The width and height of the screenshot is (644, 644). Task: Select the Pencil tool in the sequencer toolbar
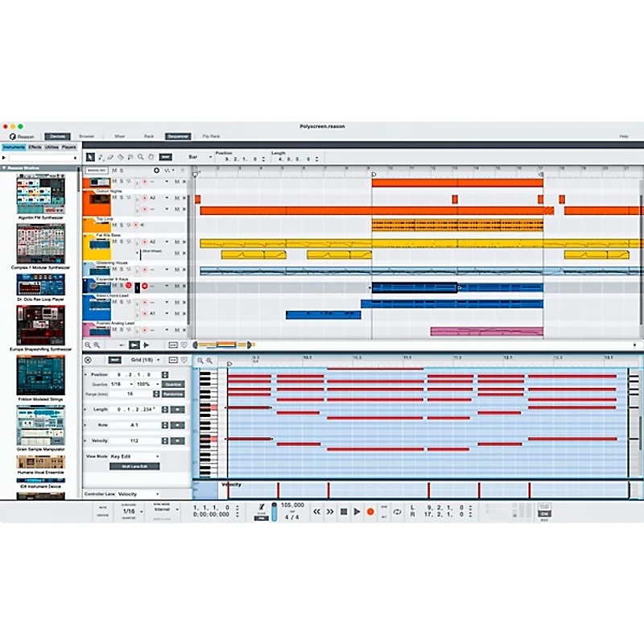point(101,159)
